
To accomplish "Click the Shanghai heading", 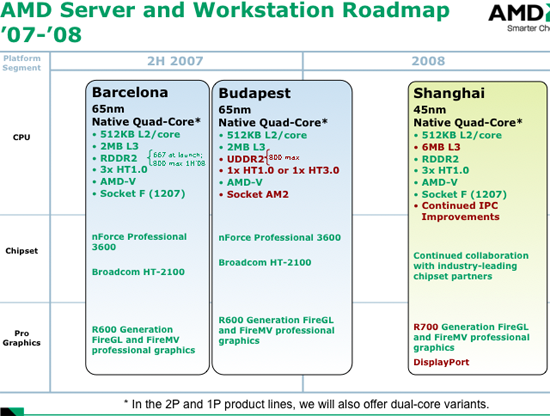I will click(449, 93).
